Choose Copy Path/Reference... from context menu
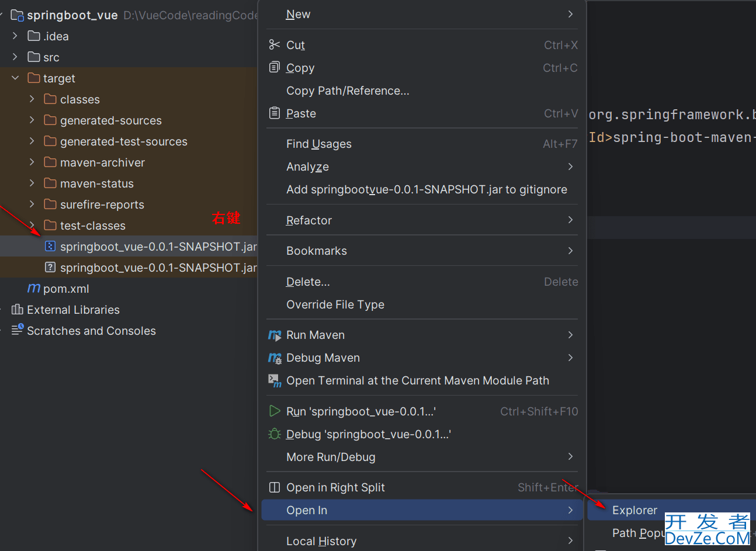The image size is (756, 551). pos(422,91)
